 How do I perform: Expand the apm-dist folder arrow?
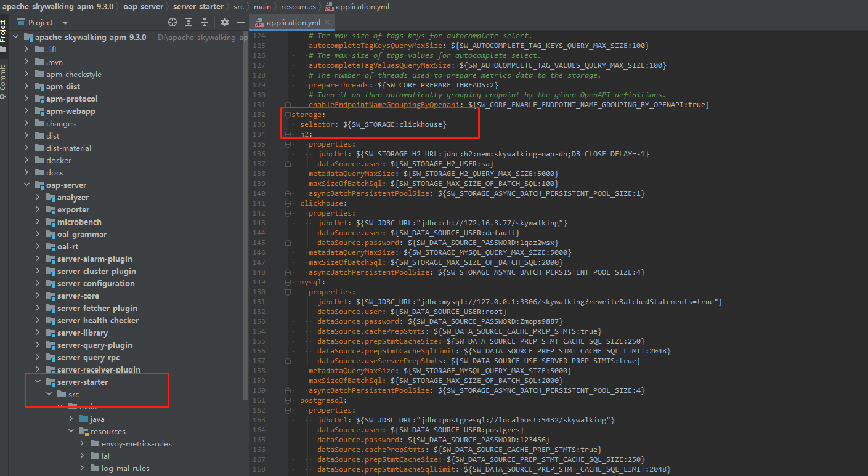tap(27, 86)
